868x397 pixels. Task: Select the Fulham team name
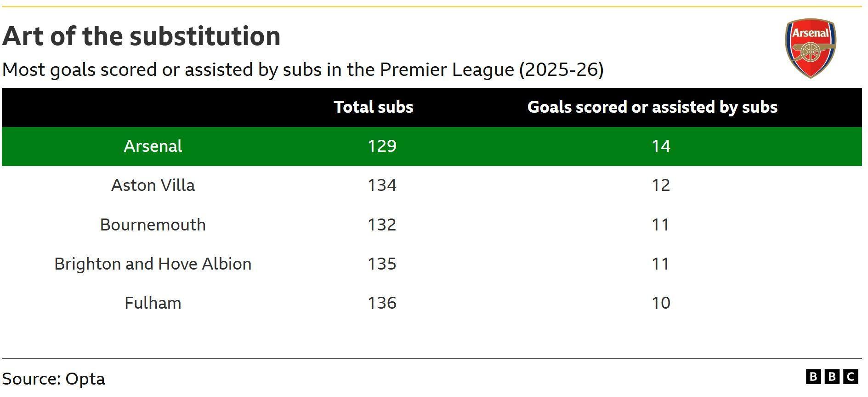pos(153,303)
